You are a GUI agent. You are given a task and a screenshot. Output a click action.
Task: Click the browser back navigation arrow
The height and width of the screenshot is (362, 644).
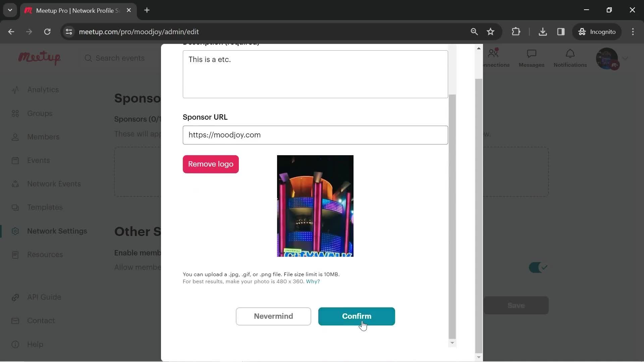(x=11, y=32)
